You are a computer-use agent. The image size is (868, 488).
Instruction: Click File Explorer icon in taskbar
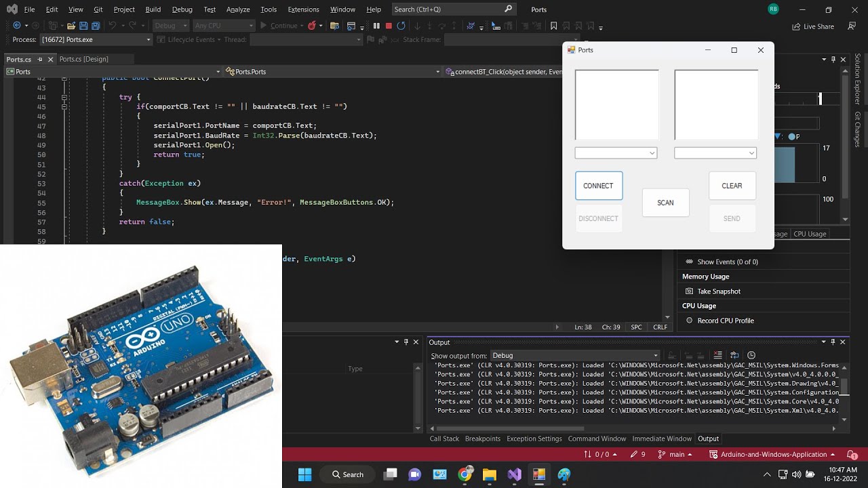point(490,474)
